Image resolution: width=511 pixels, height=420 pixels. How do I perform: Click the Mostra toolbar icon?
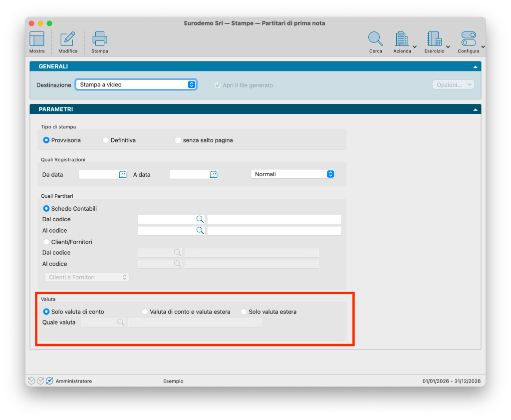pyautogui.click(x=37, y=39)
